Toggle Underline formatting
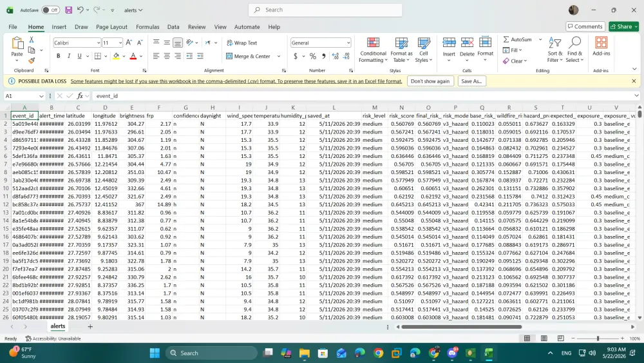Viewport: 644px width, 363px height. pyautogui.click(x=79, y=56)
